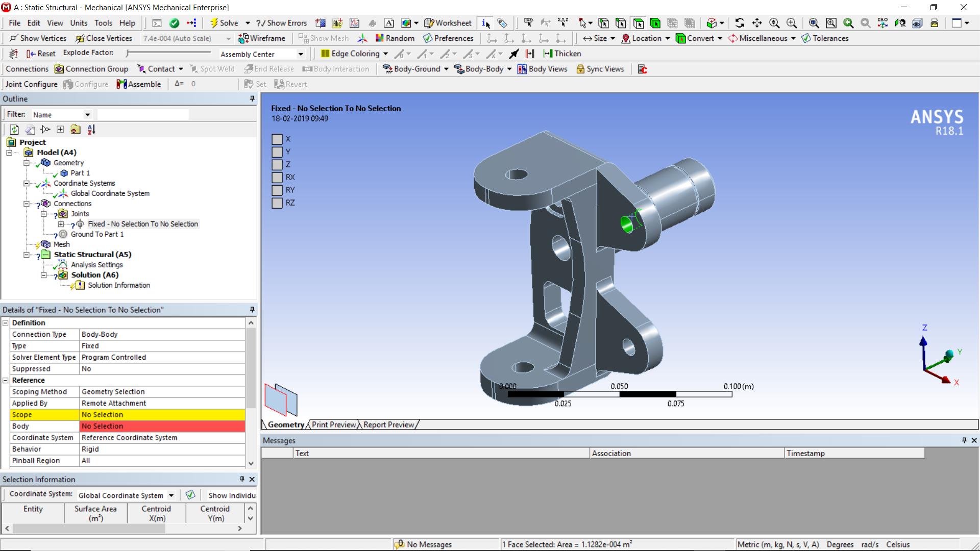Collapse the Static Structural (A5) tree node
Image resolution: width=980 pixels, height=551 pixels.
(26, 255)
